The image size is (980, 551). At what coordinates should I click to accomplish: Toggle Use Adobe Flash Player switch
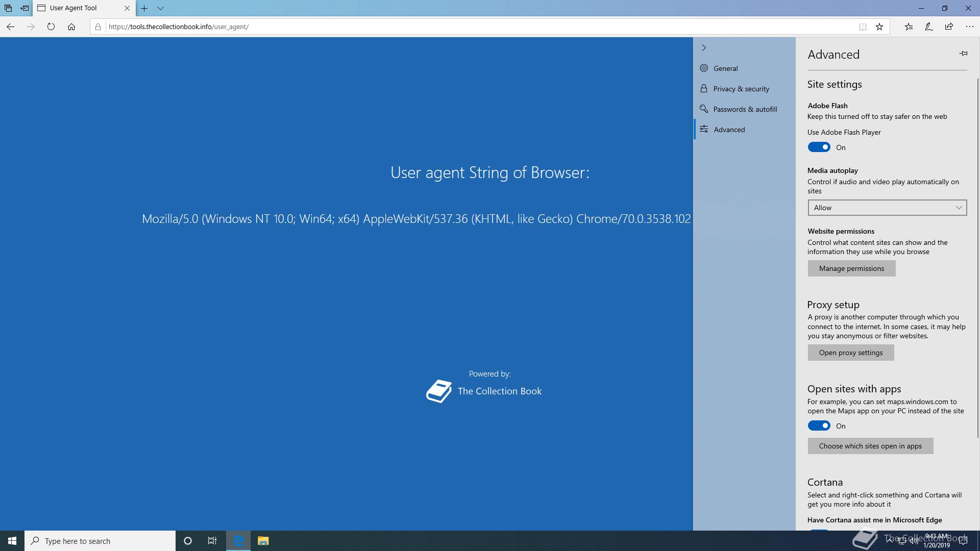(x=819, y=147)
